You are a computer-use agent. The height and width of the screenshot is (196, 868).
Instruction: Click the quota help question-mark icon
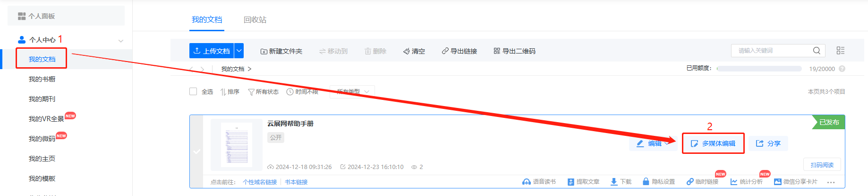(x=842, y=69)
